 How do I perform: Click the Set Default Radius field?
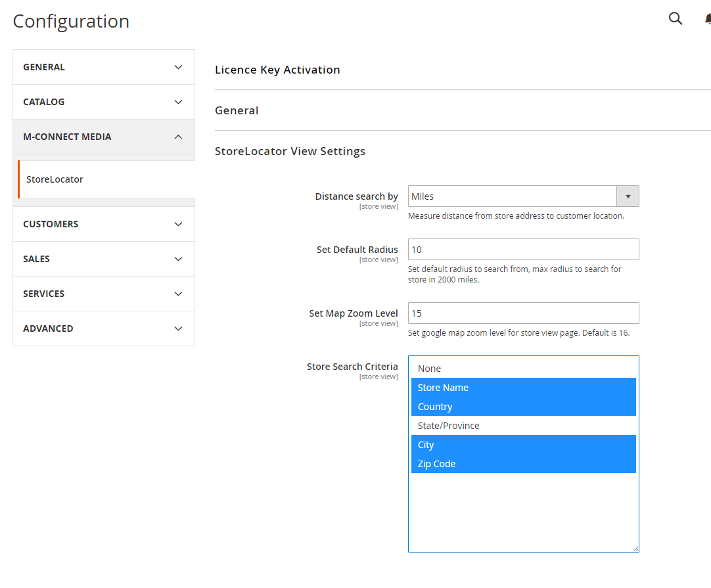(523, 250)
